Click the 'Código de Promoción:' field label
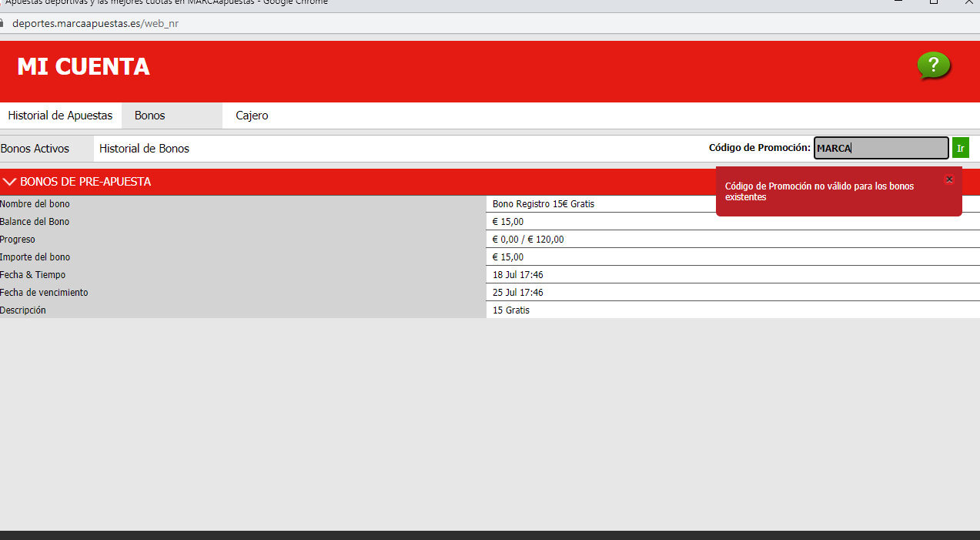Screen dimensions: 980x540 tap(760, 148)
